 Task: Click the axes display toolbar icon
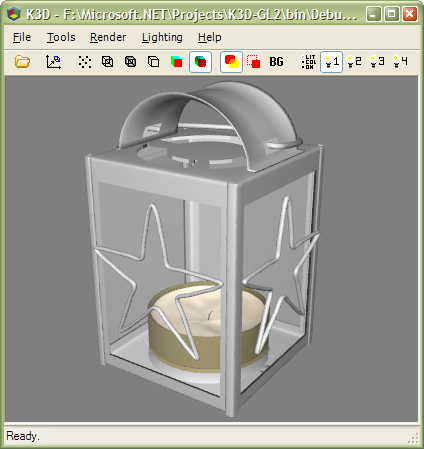pyautogui.click(x=53, y=62)
